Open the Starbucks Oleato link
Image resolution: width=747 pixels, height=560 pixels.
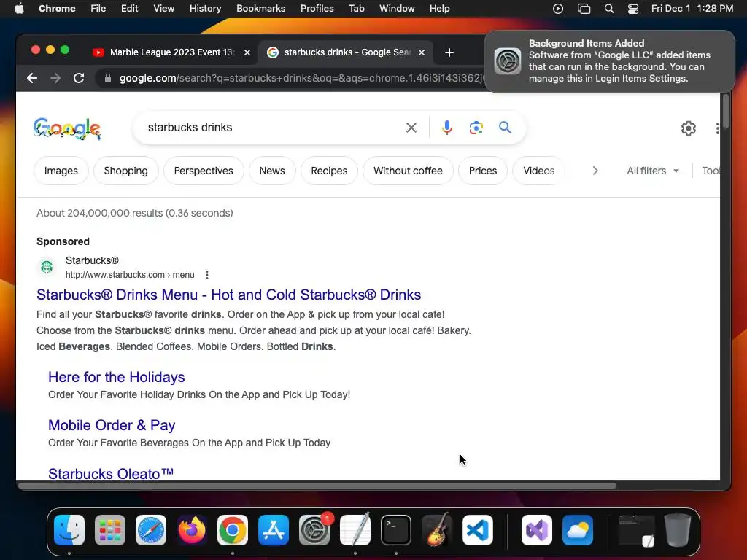click(x=111, y=473)
